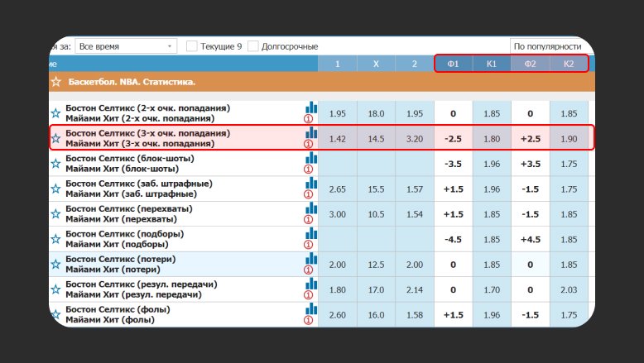The width and height of the screenshot is (644, 363).
Task: Open the Все время period dropdown
Action: coord(126,46)
